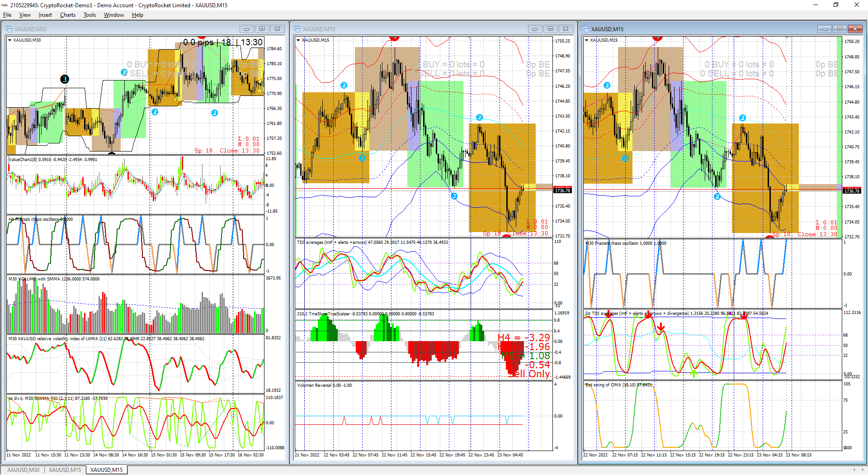Open the Help menu
This screenshot has height=475, width=868.
point(137,15)
